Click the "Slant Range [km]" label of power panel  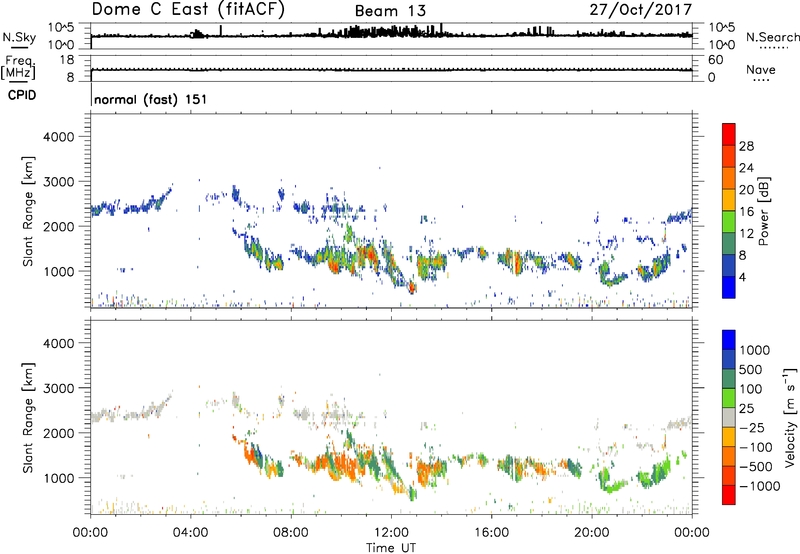[x=28, y=211]
